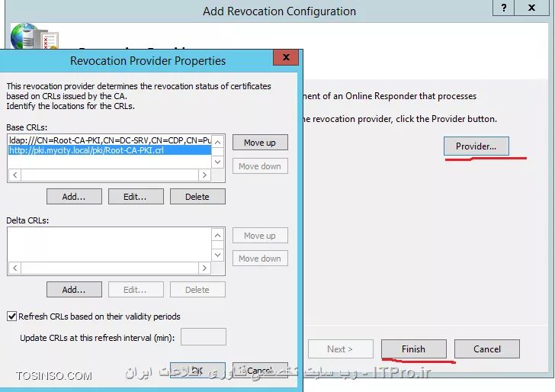Open the Provider... button in wizard
Viewport: 555px width, 392px height.
(476, 146)
